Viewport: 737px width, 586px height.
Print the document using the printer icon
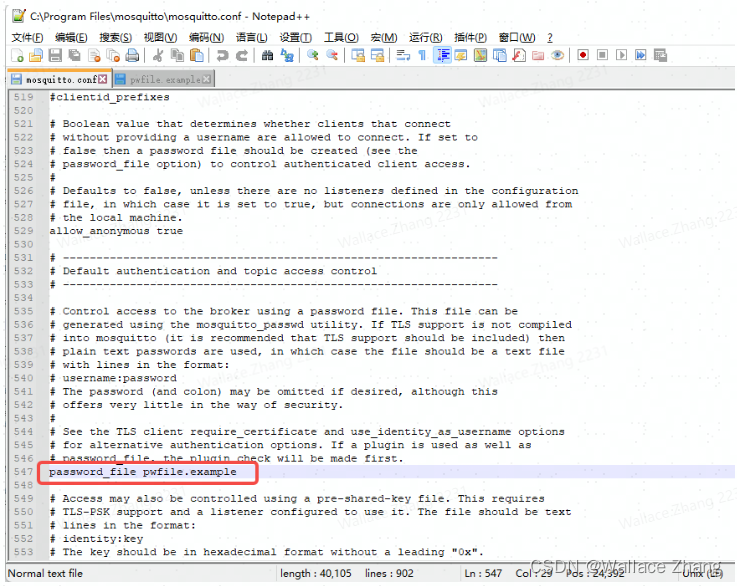pyautogui.click(x=133, y=55)
